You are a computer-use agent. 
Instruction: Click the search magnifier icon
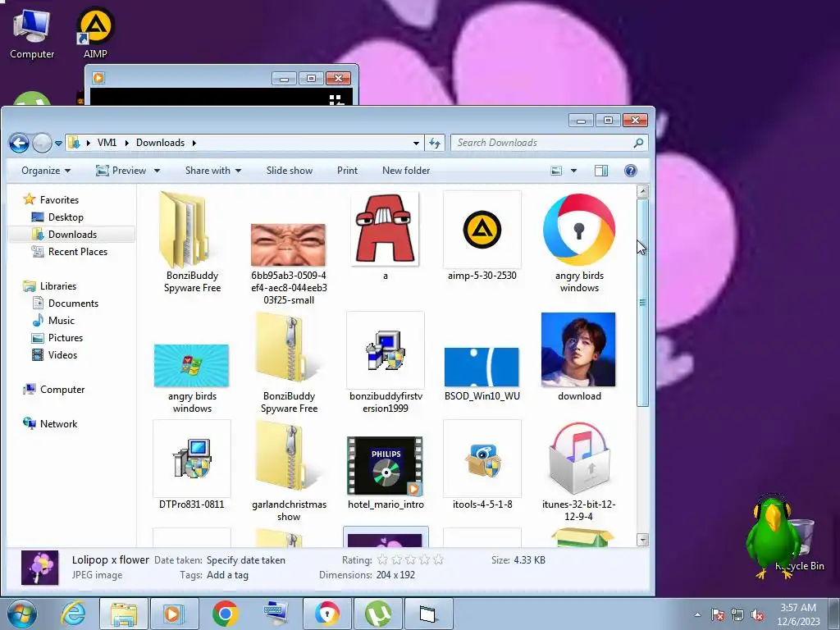[638, 143]
